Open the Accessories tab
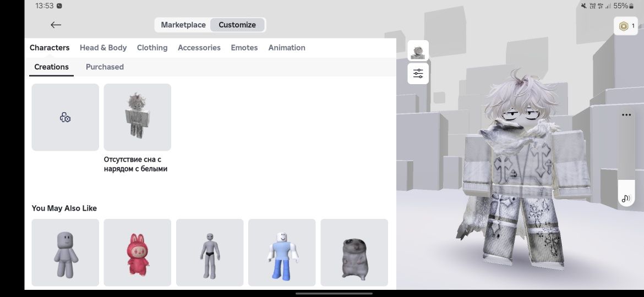Screen dimensions: 644x297 click(x=199, y=48)
